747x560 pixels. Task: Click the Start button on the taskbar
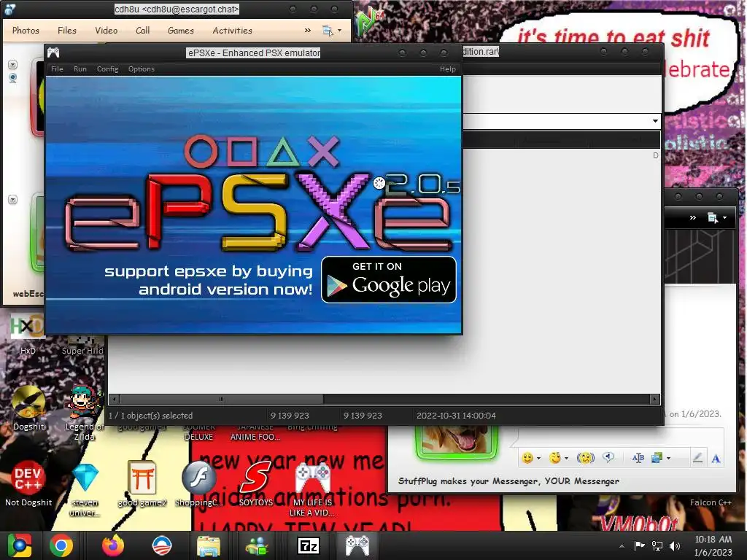pyautogui.click(x=19, y=545)
